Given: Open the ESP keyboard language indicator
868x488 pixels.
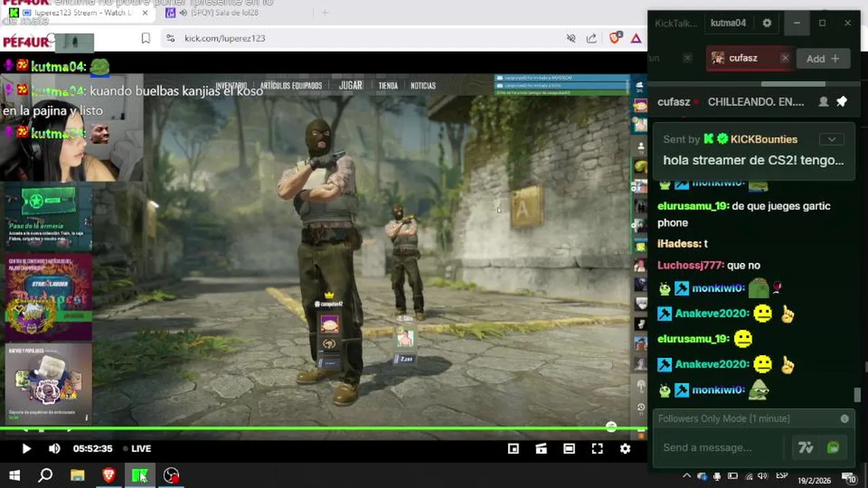Looking at the screenshot, I should coord(781,476).
